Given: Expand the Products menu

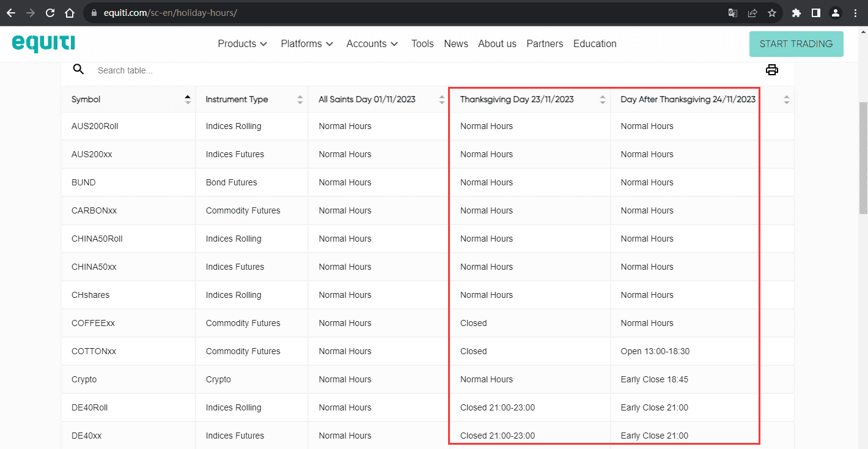Looking at the screenshot, I should point(243,43).
